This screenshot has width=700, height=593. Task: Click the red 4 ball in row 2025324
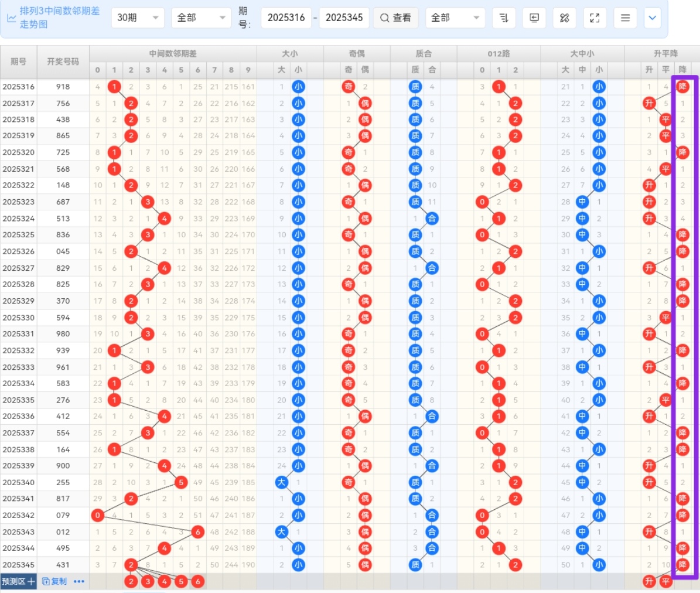tap(164, 219)
